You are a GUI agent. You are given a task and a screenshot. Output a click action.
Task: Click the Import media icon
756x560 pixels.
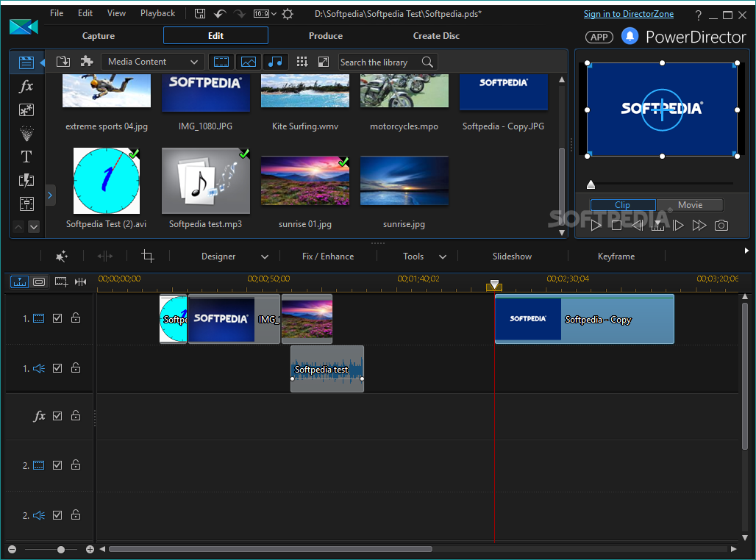pos(63,62)
